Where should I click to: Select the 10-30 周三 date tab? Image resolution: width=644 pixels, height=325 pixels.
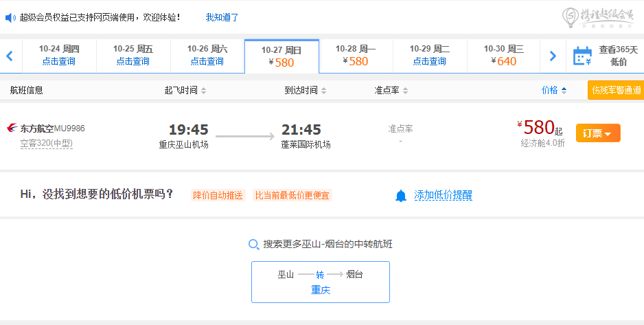[504, 56]
